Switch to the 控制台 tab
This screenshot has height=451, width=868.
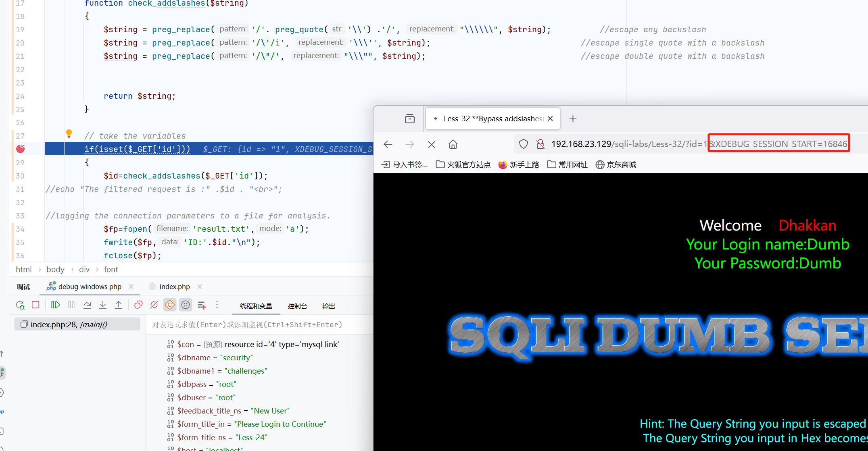coord(297,306)
